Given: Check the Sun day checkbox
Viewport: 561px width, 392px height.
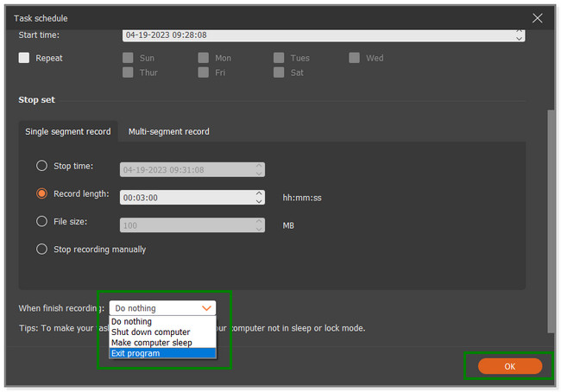Looking at the screenshot, I should coord(127,59).
